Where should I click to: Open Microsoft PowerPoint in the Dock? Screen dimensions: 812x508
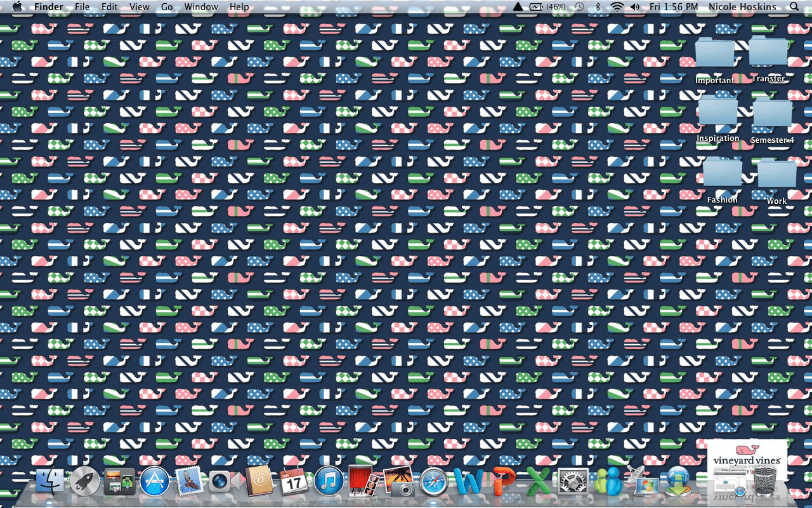[504, 481]
